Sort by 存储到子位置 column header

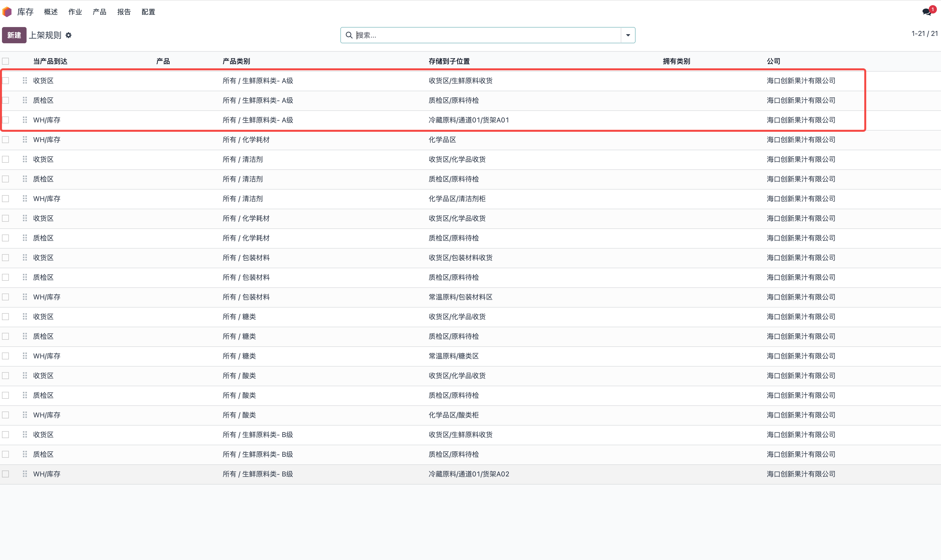click(x=449, y=61)
